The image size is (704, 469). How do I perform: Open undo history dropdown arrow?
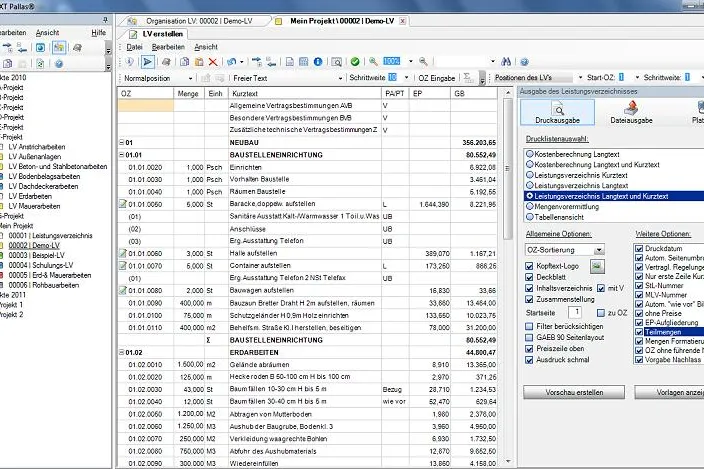[242, 61]
